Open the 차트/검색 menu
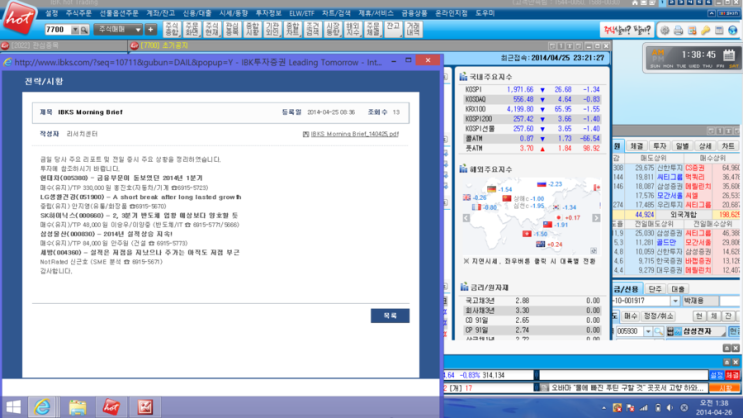The image size is (743, 418). click(336, 13)
